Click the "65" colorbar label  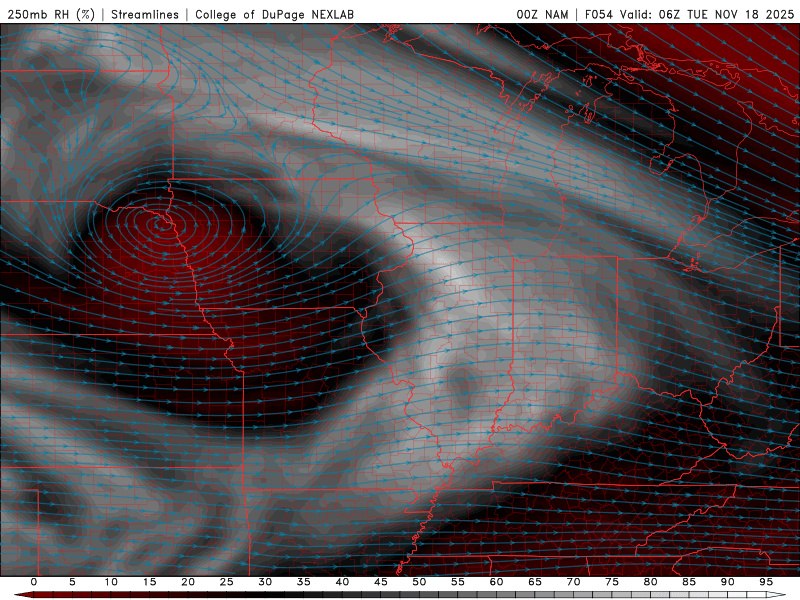coord(535,582)
